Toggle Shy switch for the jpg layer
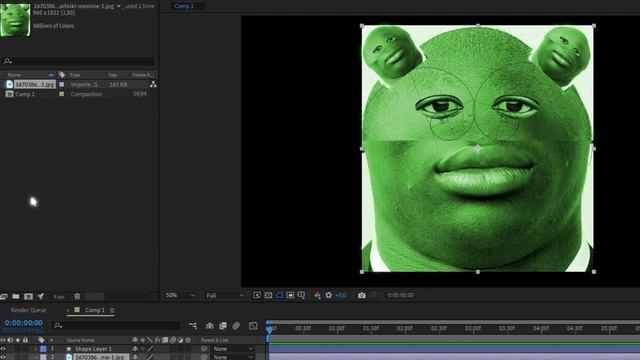Image resolution: width=640 pixels, height=360 pixels. (135, 357)
